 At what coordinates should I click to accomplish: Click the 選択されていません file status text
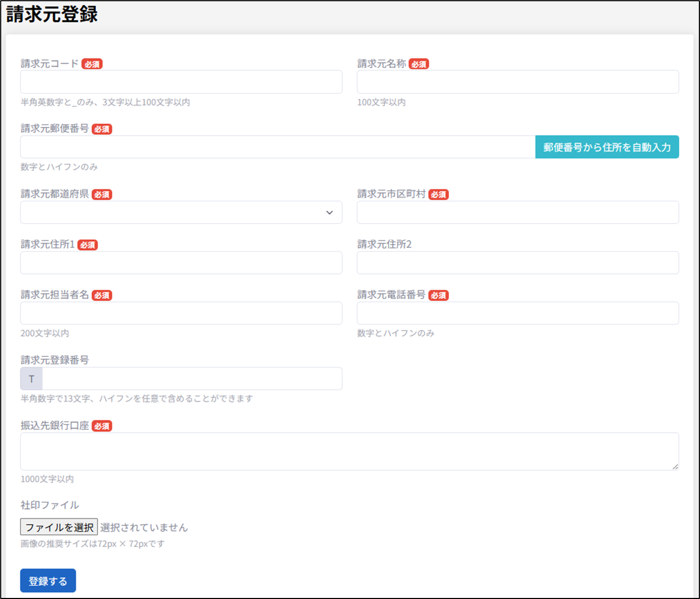(144, 527)
